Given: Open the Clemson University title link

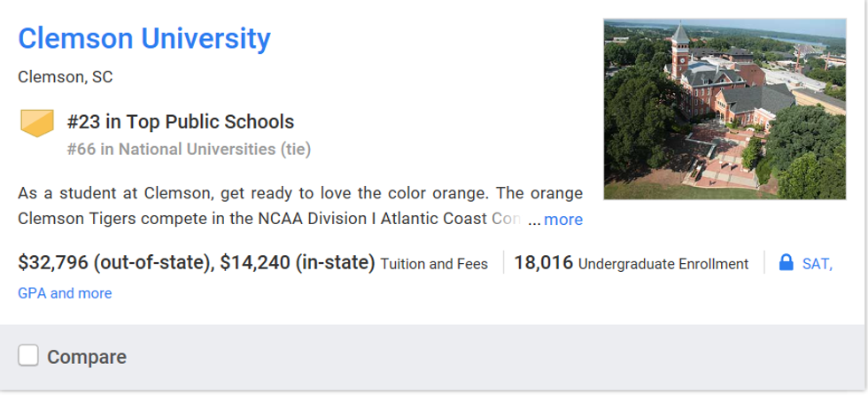Looking at the screenshot, I should click(144, 39).
